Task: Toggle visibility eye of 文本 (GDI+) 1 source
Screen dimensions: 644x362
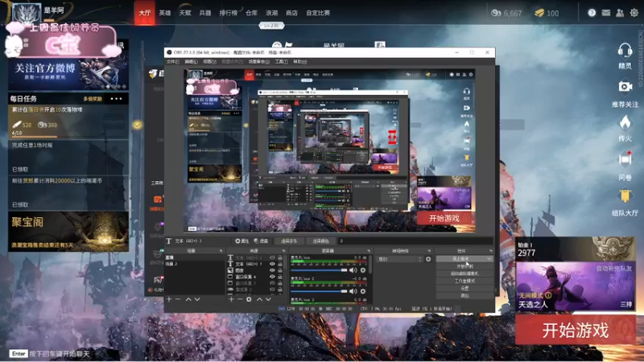Action: pyautogui.click(x=272, y=264)
